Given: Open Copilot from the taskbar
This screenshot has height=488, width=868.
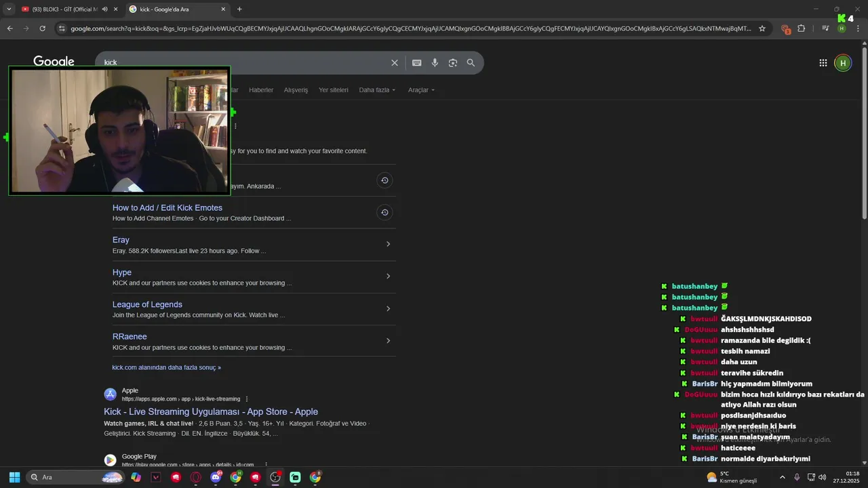Looking at the screenshot, I should click(x=136, y=477).
